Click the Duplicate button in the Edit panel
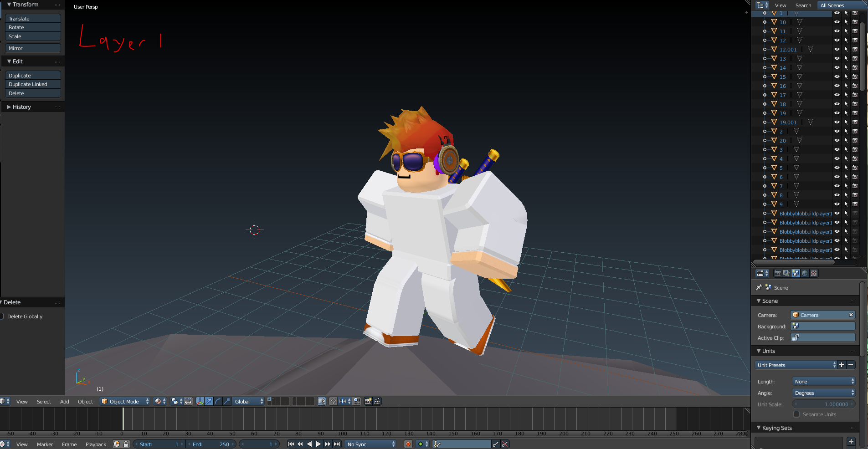The image size is (868, 449). coord(32,75)
